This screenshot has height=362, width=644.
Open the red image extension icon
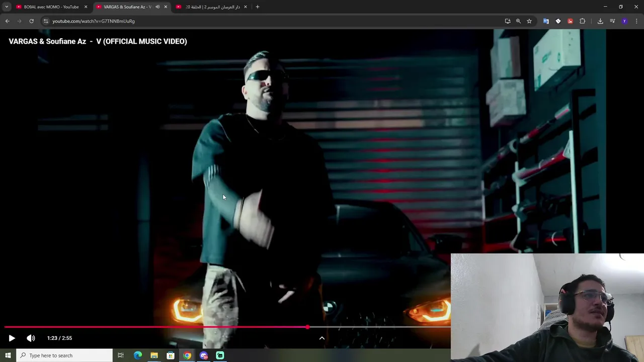click(570, 21)
